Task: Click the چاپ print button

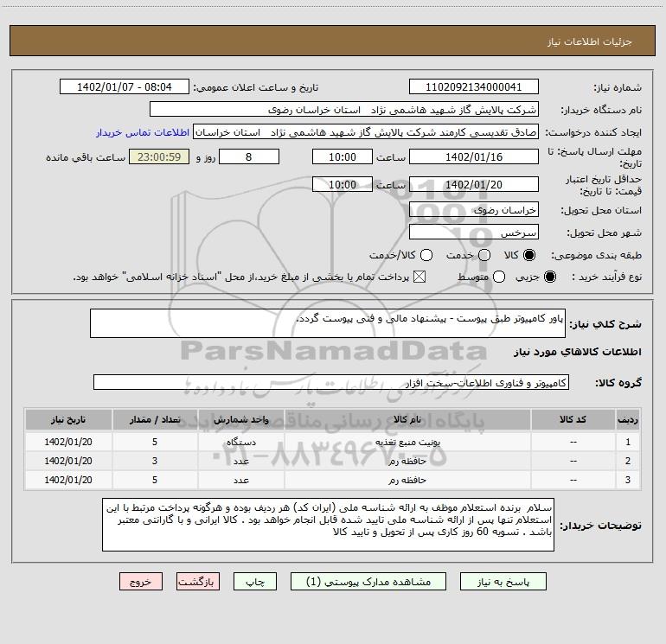Action: point(255,582)
